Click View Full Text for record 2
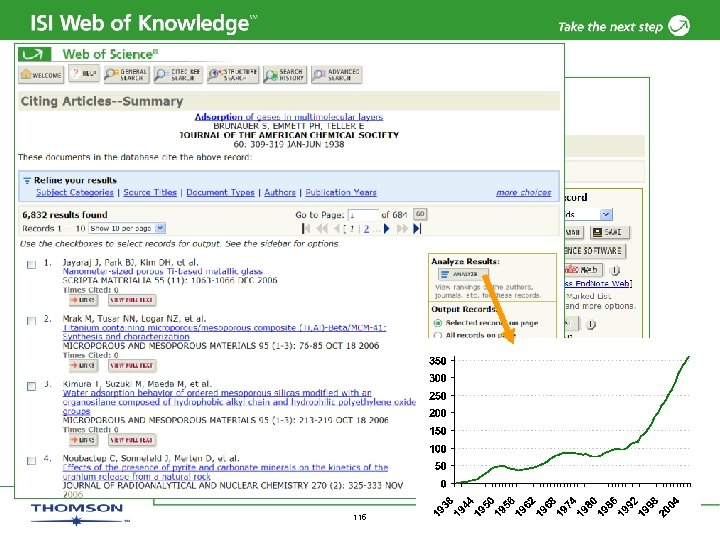Screen dimensions: 720x540 [x=132, y=366]
